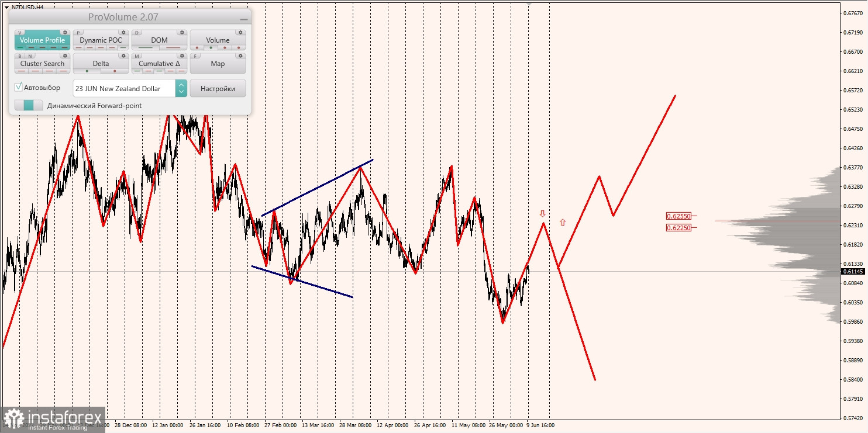Toggle the Delta indicator
The height and width of the screenshot is (433, 868).
point(101,64)
